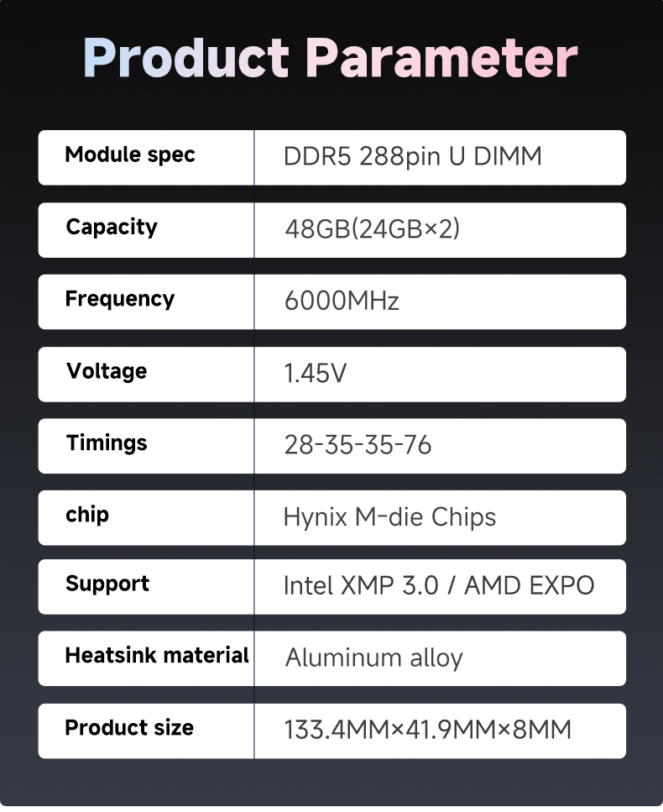This screenshot has height=812, width=663.
Task: Select the Product size label
Action: [x=129, y=727]
